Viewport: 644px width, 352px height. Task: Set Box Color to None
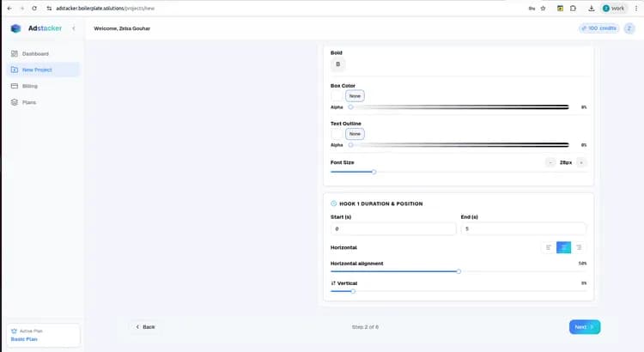click(355, 96)
